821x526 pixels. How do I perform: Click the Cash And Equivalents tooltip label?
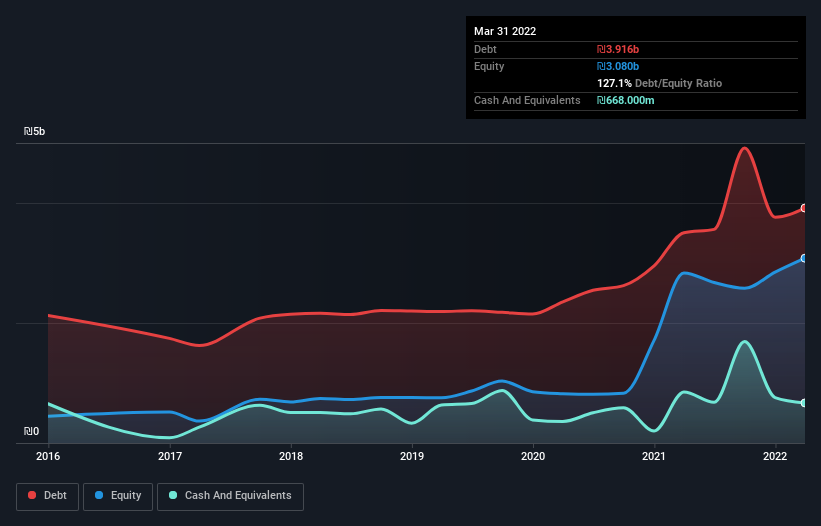pos(527,100)
